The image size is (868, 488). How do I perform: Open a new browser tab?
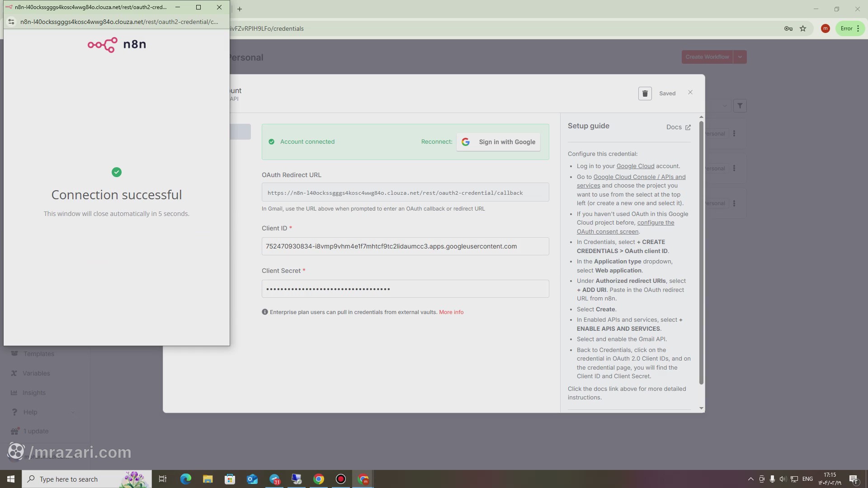pyautogui.click(x=240, y=9)
